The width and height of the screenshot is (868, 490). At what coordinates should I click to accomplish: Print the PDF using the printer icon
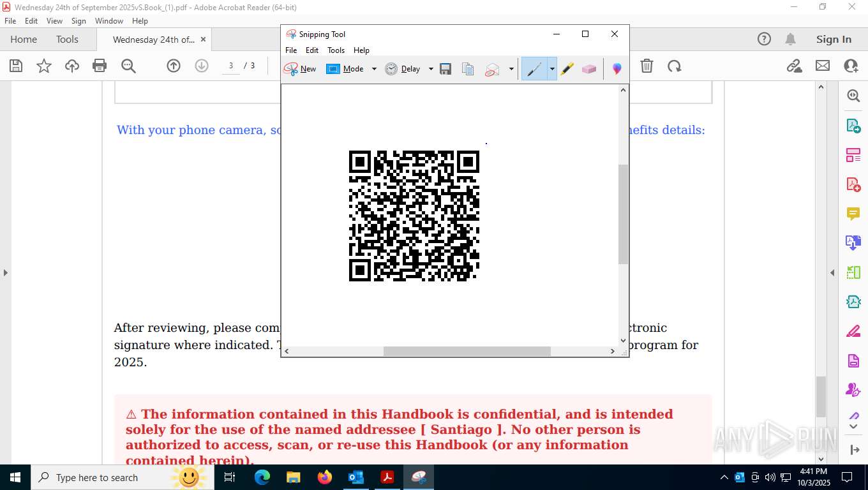(x=100, y=66)
